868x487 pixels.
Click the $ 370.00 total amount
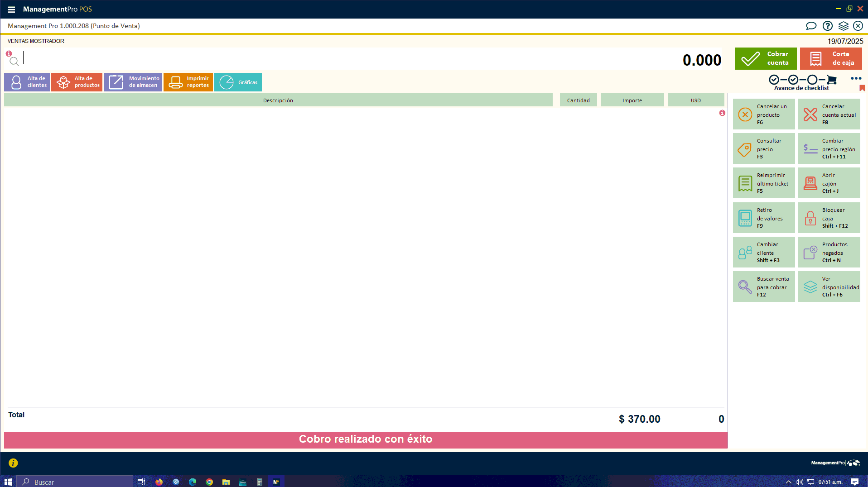click(639, 419)
